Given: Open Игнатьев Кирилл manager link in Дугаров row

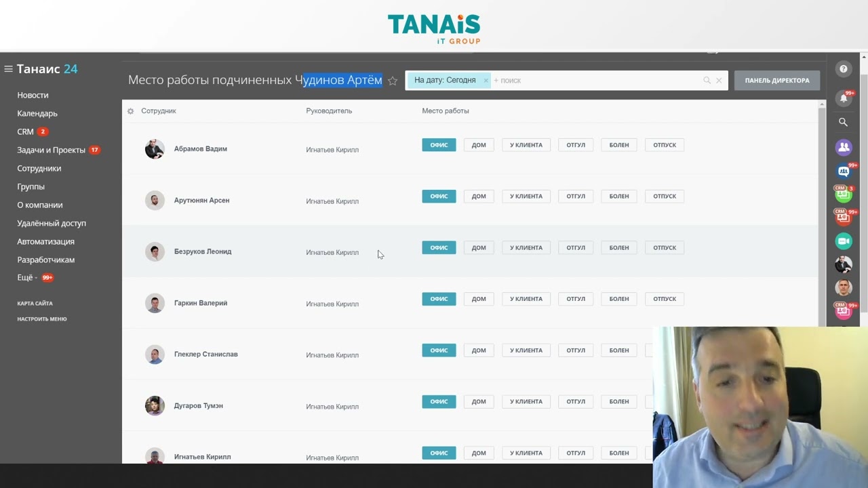Looking at the screenshot, I should [332, 407].
